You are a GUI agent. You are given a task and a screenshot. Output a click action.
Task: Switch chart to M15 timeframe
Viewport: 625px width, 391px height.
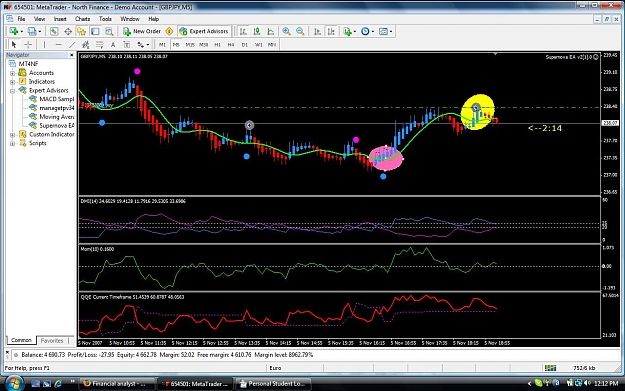(x=190, y=45)
